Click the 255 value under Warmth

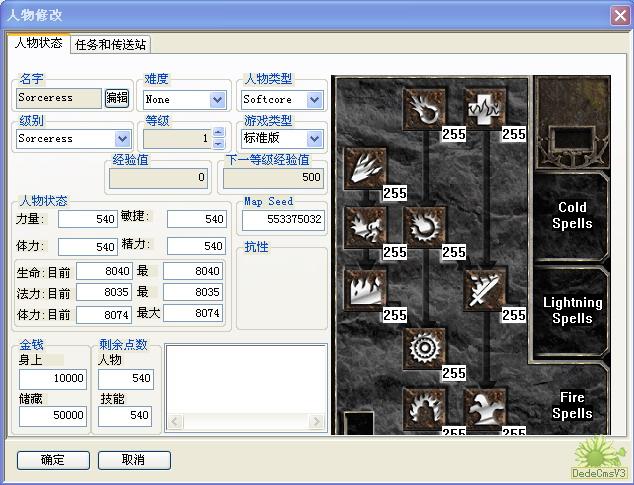tap(514, 134)
